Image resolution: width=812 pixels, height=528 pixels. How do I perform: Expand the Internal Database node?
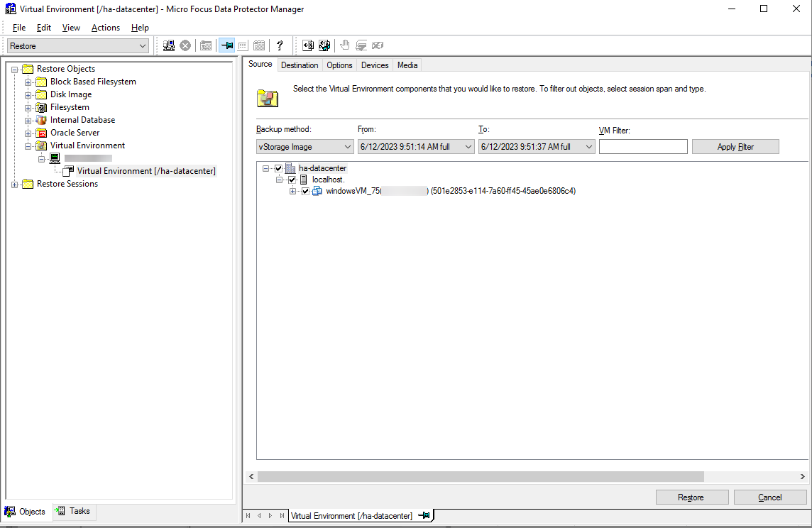click(x=28, y=121)
